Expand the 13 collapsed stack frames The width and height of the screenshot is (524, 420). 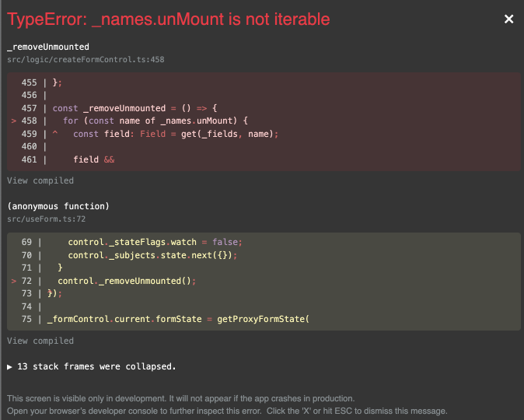click(97, 366)
